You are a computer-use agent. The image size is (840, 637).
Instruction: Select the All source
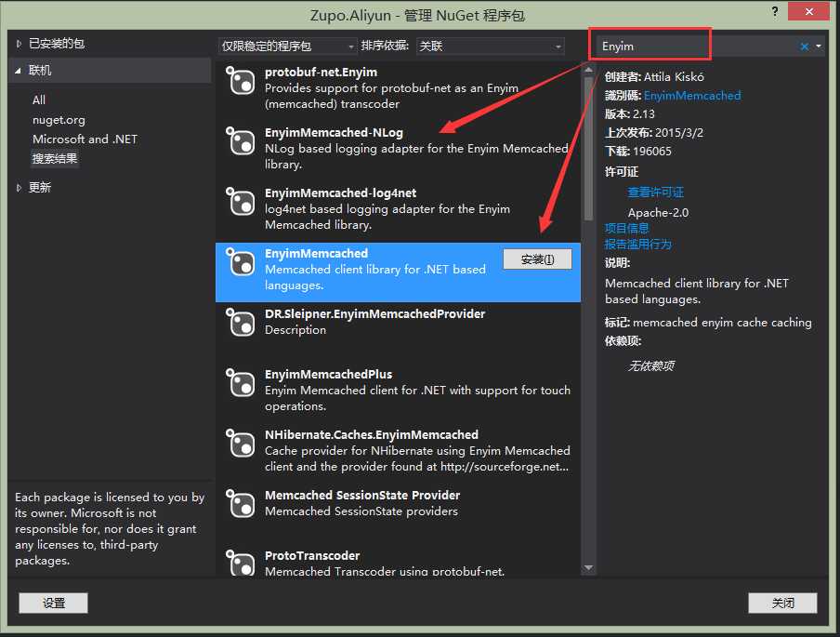[39, 100]
